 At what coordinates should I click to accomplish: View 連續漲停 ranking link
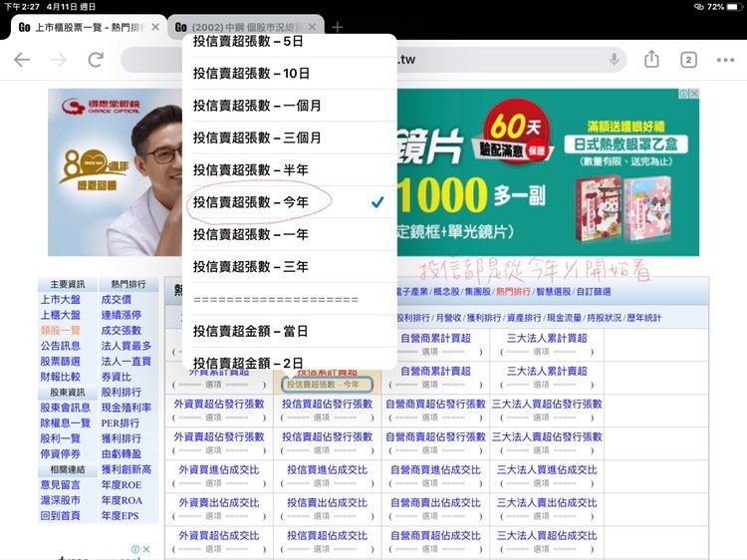(x=121, y=315)
